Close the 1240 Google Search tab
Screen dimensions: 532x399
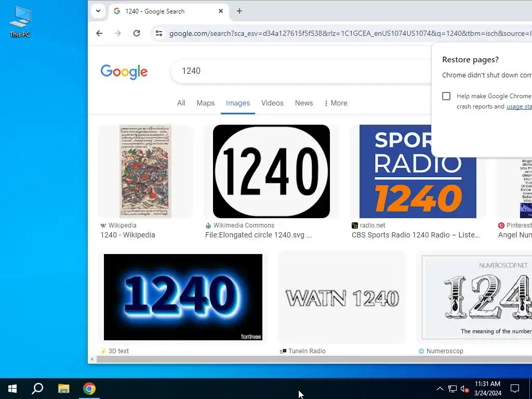click(x=221, y=11)
